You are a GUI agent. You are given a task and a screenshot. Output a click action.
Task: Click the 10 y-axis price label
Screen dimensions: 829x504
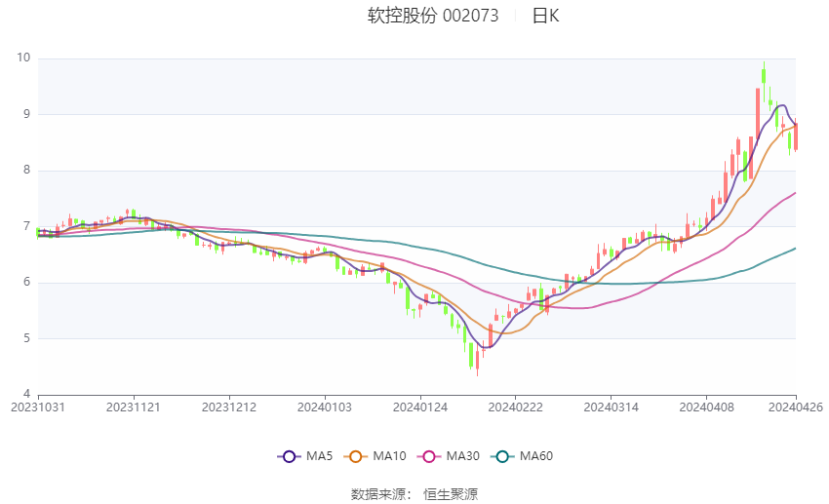click(23, 58)
